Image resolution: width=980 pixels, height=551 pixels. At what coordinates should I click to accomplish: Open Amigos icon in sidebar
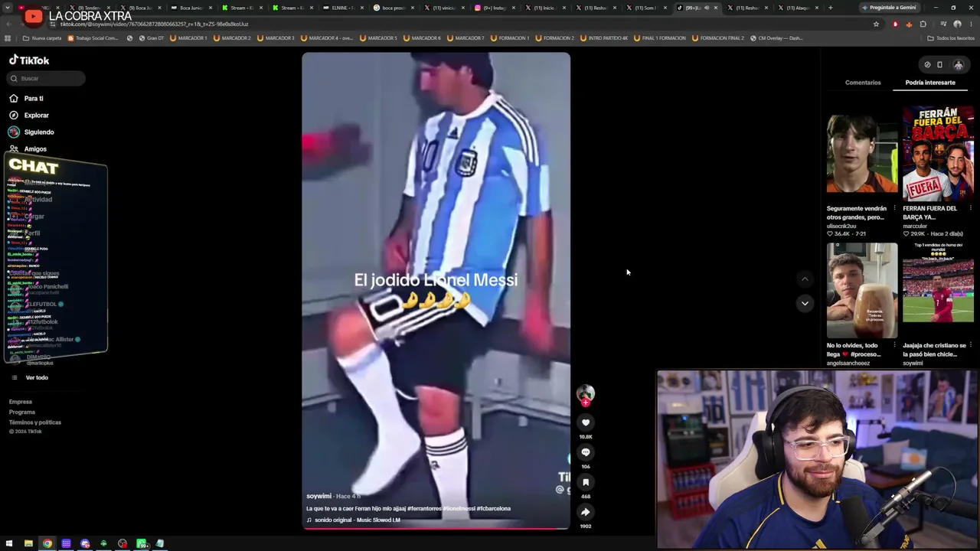pos(14,148)
